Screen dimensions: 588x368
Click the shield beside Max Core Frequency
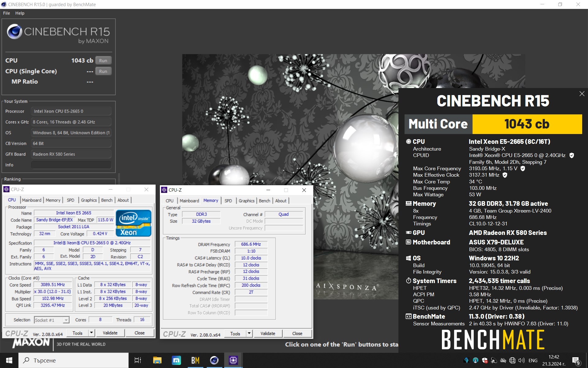pos(523,168)
